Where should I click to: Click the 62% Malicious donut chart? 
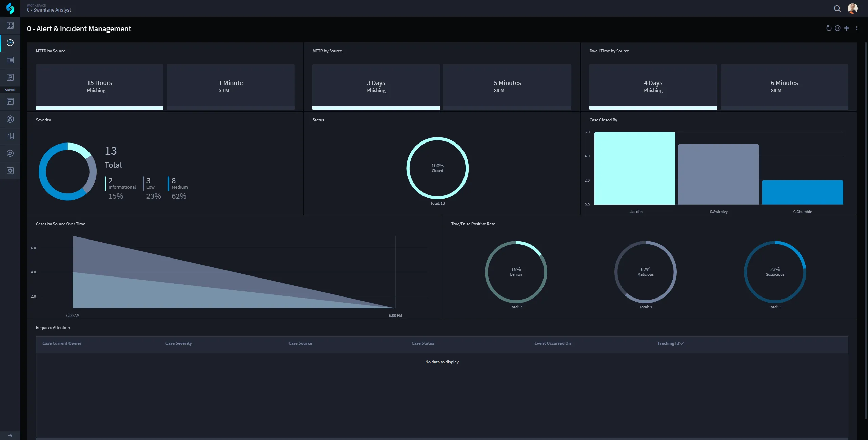coord(645,272)
